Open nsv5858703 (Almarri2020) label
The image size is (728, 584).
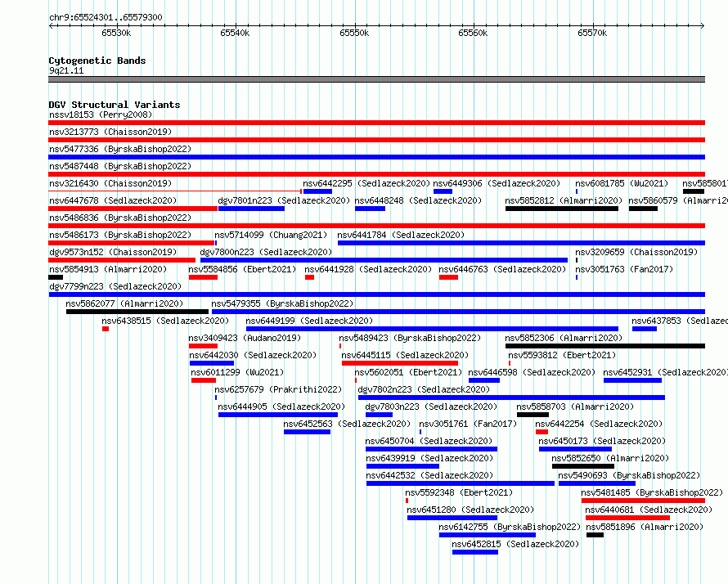click(x=575, y=407)
